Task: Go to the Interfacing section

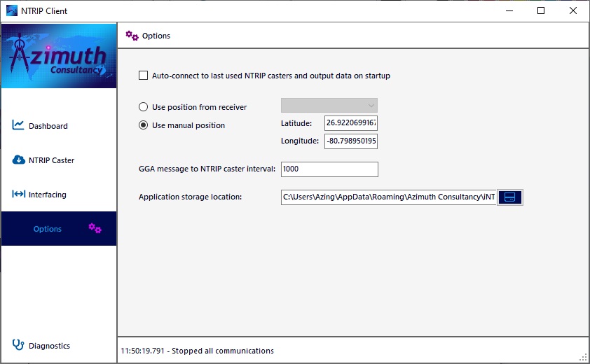Action: pos(47,195)
